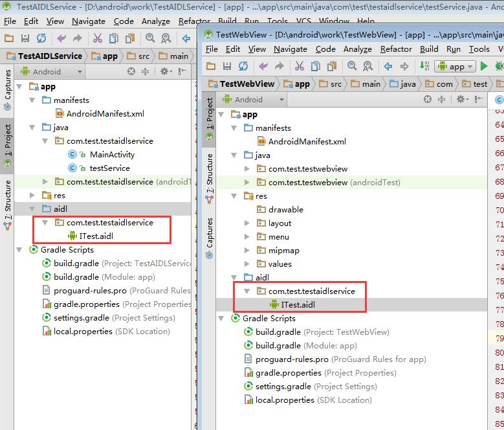The width and height of the screenshot is (504, 430).
Task: Click Redo arrow in TestAIDLService toolbar
Action: 77,39
